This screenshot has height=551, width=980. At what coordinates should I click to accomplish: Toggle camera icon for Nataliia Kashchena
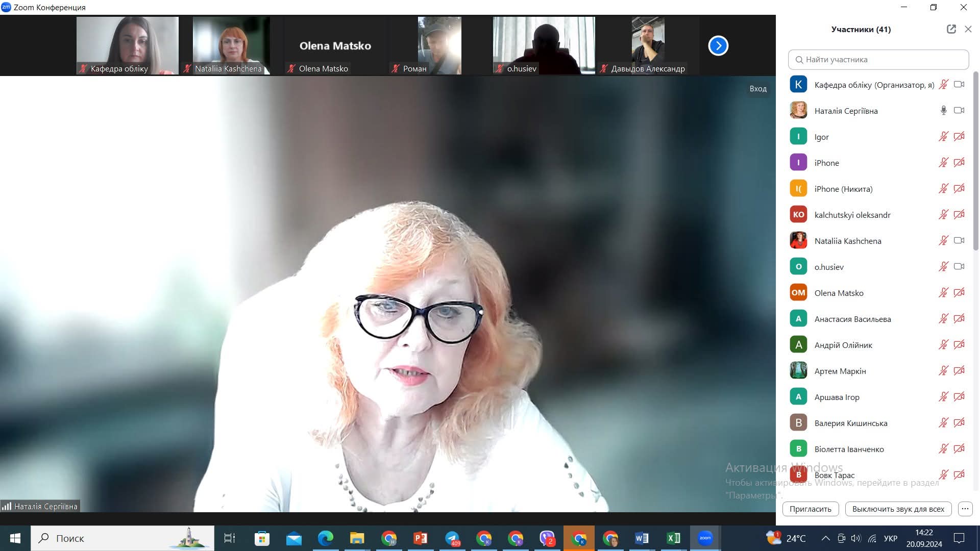click(959, 240)
